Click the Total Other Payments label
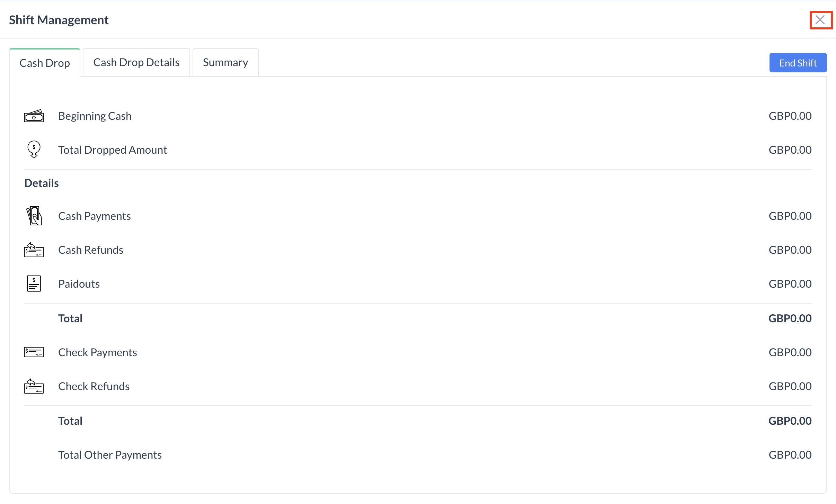Image resolution: width=836 pixels, height=504 pixels. pyautogui.click(x=110, y=455)
